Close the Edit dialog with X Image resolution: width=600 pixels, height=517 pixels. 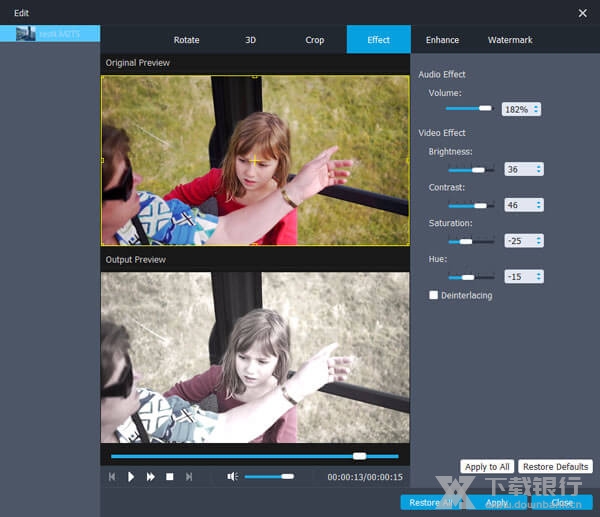pos(582,13)
